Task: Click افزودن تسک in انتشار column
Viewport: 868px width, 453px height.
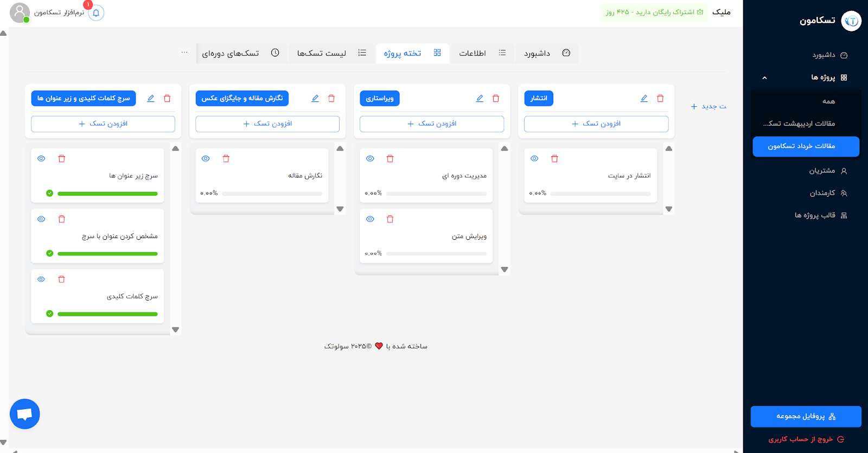Action: tap(596, 124)
